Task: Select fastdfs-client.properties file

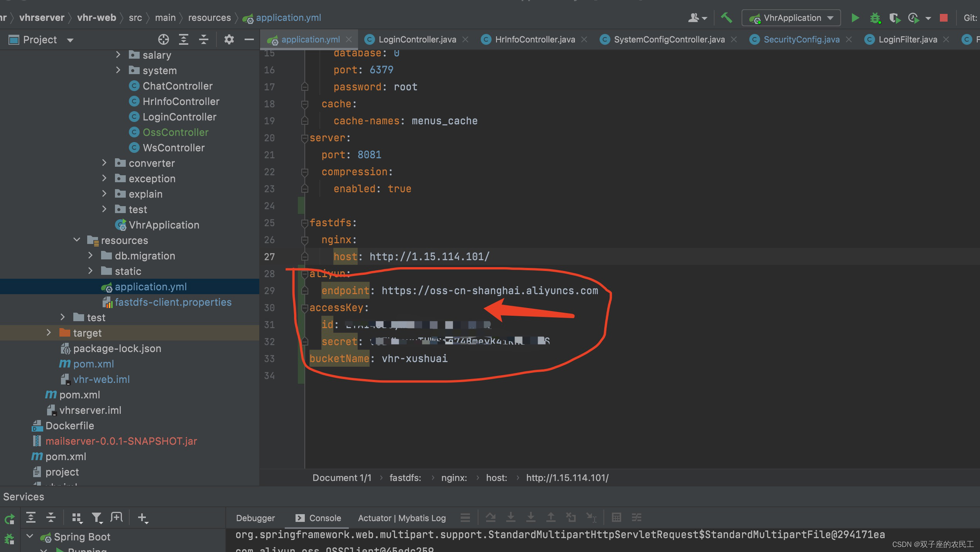Action: coord(173,302)
